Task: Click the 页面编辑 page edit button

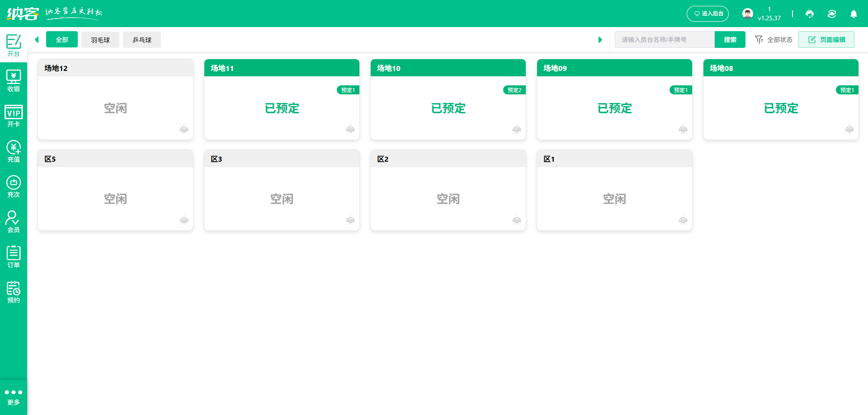Action: [x=826, y=40]
